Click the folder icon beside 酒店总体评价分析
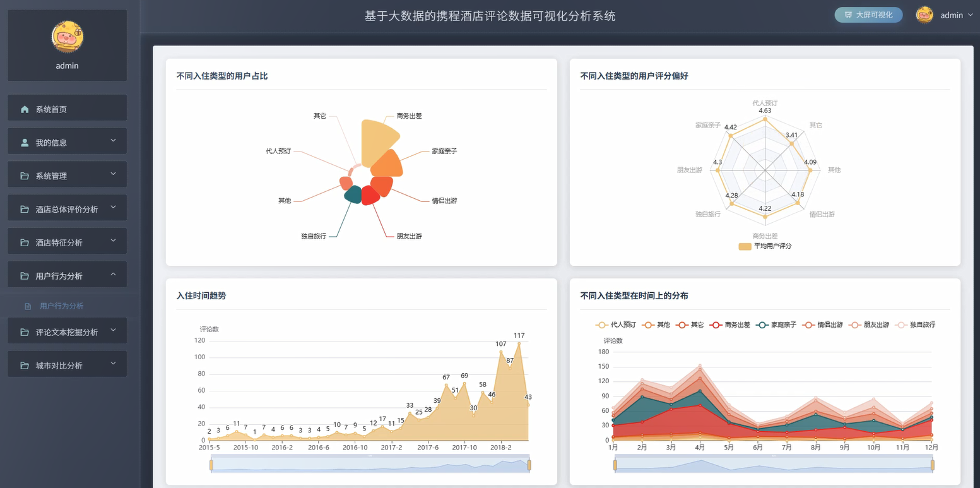This screenshot has height=488, width=980. (x=25, y=209)
